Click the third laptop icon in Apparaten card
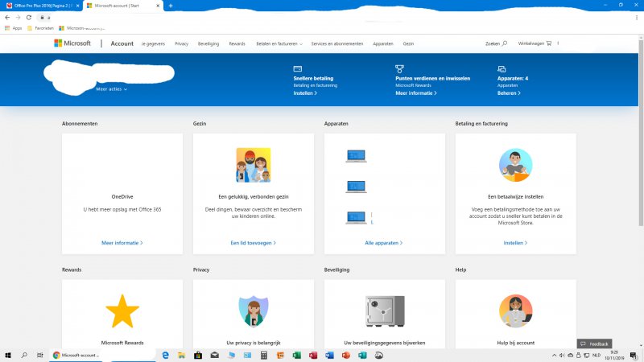644x362 pixels. point(356,217)
